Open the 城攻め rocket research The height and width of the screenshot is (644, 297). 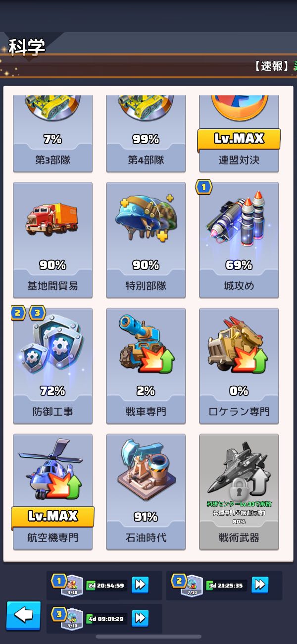pyautogui.click(x=239, y=240)
